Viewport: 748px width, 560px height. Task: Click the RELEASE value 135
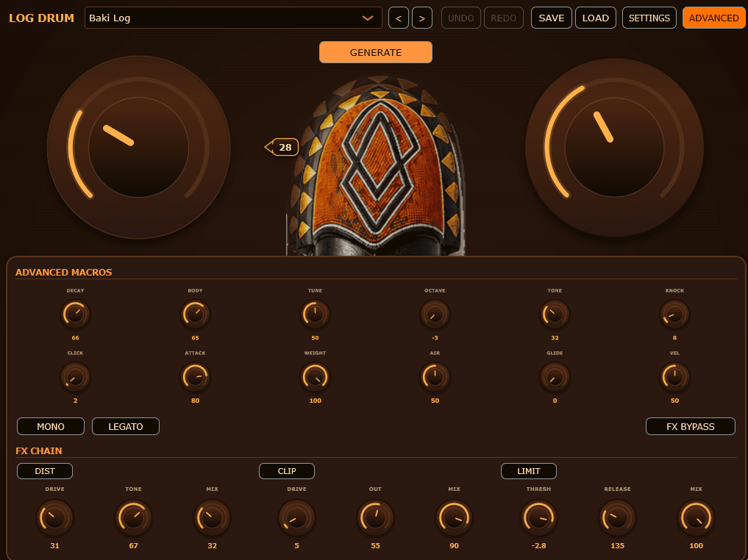point(617,546)
